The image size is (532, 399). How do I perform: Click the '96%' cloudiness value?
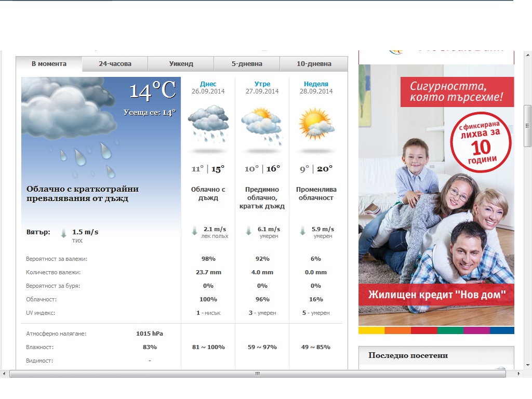262,300
